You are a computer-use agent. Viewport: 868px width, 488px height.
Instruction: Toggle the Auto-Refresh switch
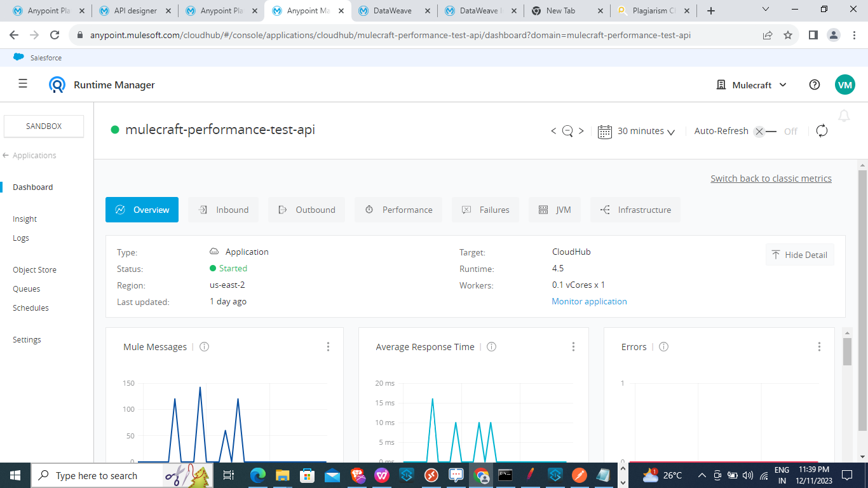pyautogui.click(x=764, y=132)
